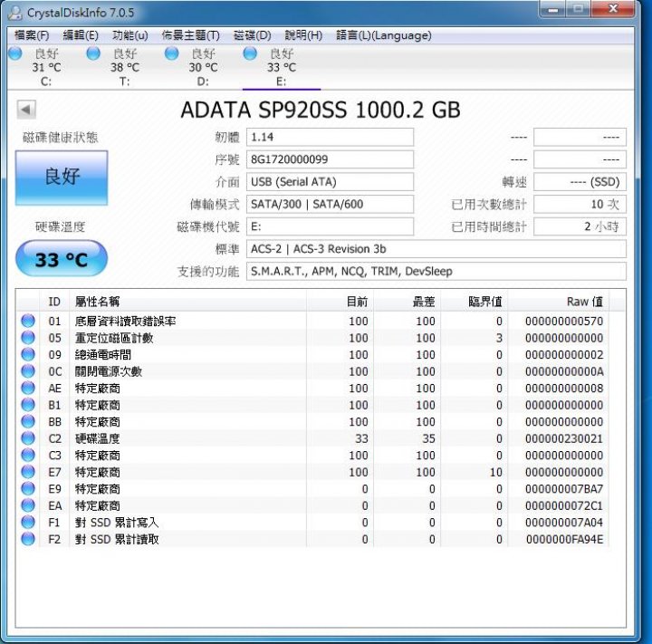
Task: Click the blue status orb for drive C:
Action: pyautogui.click(x=15, y=53)
